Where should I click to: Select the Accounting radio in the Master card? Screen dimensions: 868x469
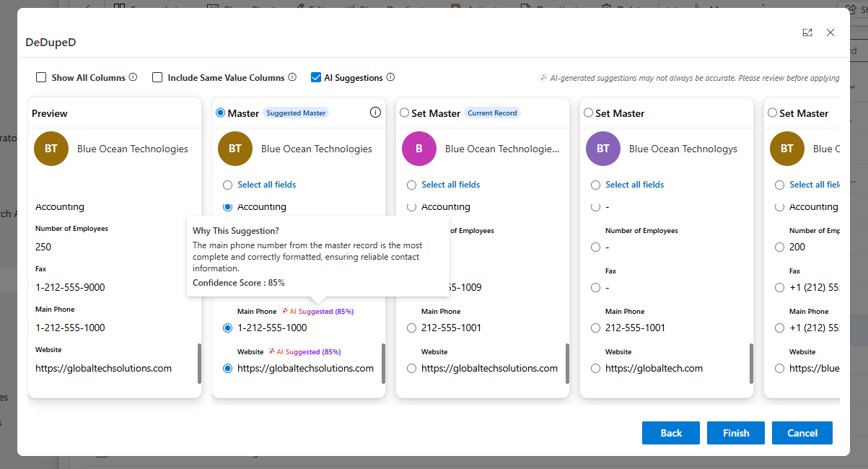click(x=228, y=206)
